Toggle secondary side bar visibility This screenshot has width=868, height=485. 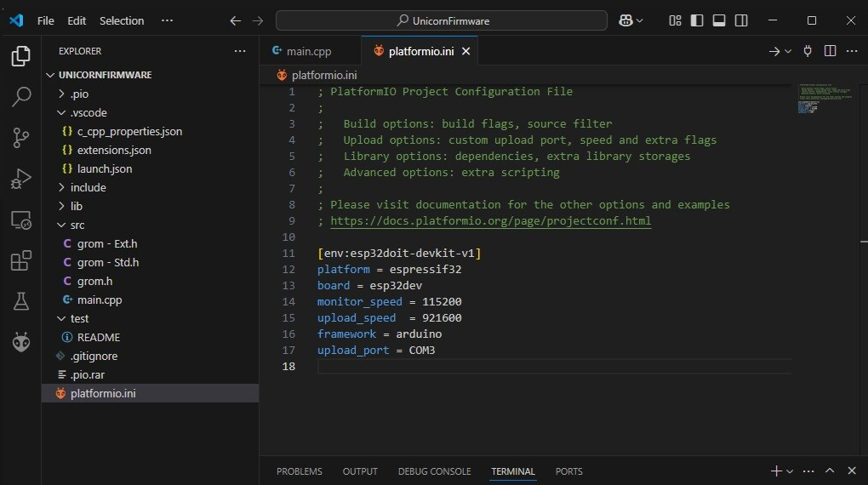tap(741, 20)
